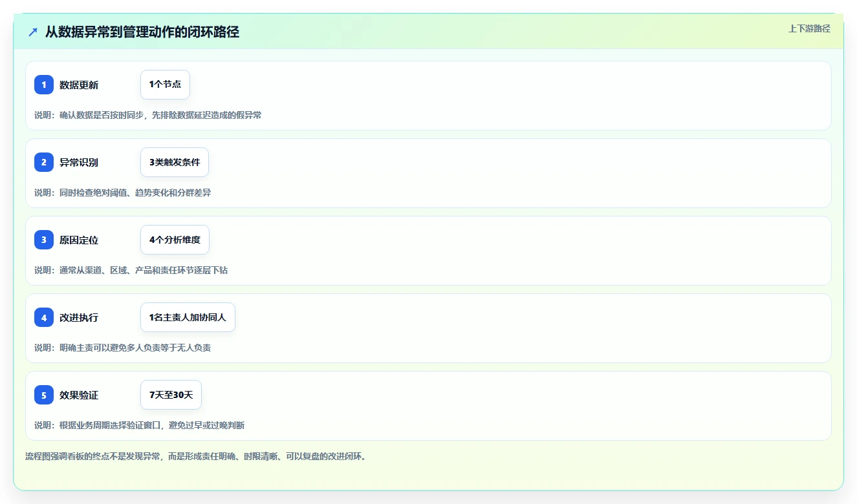Select the 异常识别 step name

pyautogui.click(x=79, y=162)
